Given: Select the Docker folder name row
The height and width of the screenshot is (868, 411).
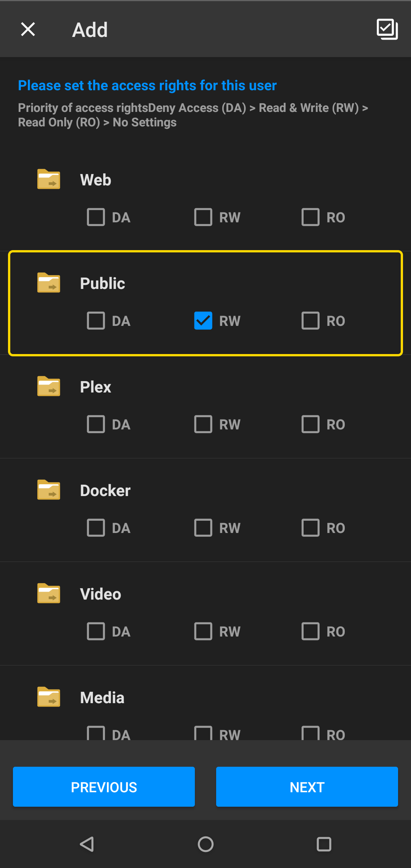Looking at the screenshot, I should coord(205,490).
